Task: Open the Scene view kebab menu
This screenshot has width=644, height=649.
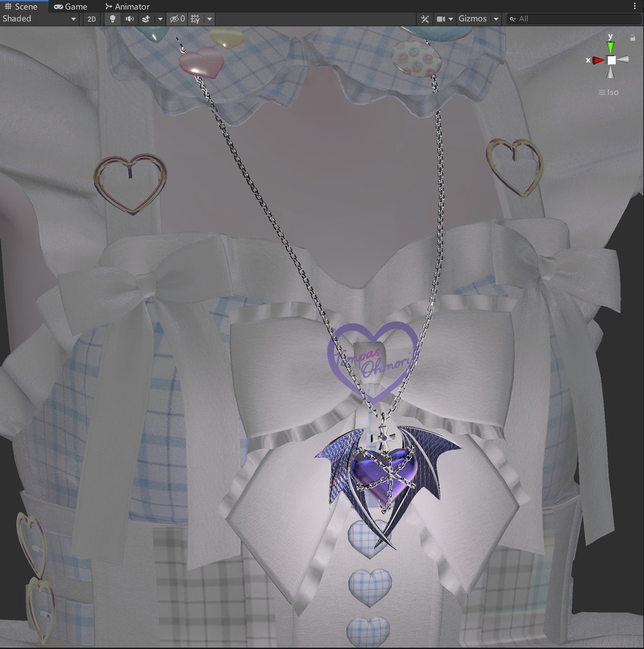Action: coord(636,6)
